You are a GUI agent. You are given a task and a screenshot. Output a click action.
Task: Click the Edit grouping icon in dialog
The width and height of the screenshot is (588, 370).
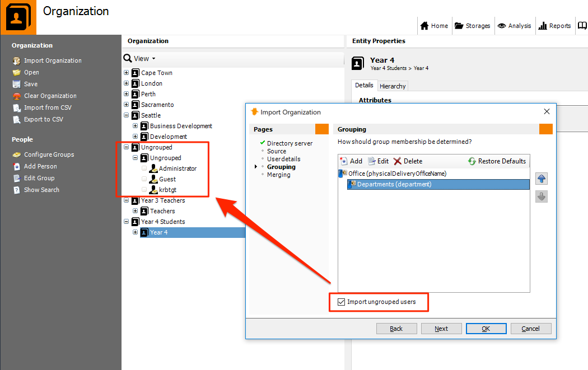click(x=372, y=161)
